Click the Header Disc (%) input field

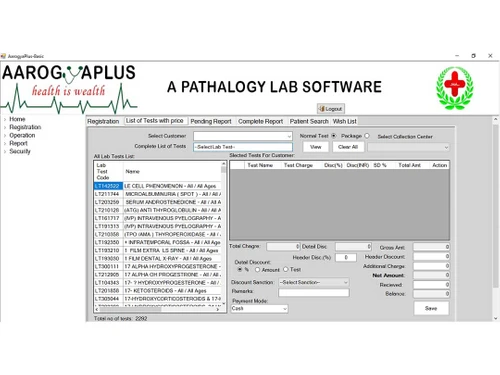(x=346, y=257)
